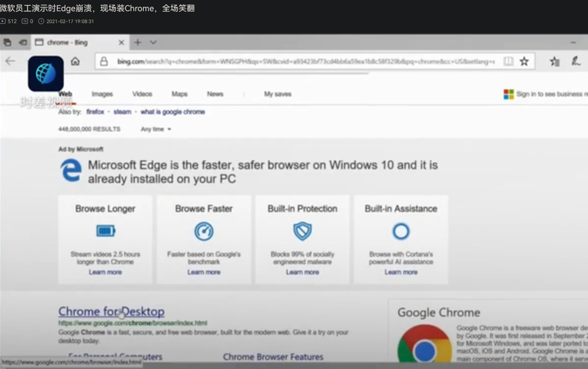Click Learn more under Browse Faster
Viewport: 588px width, 369px height.
click(204, 272)
